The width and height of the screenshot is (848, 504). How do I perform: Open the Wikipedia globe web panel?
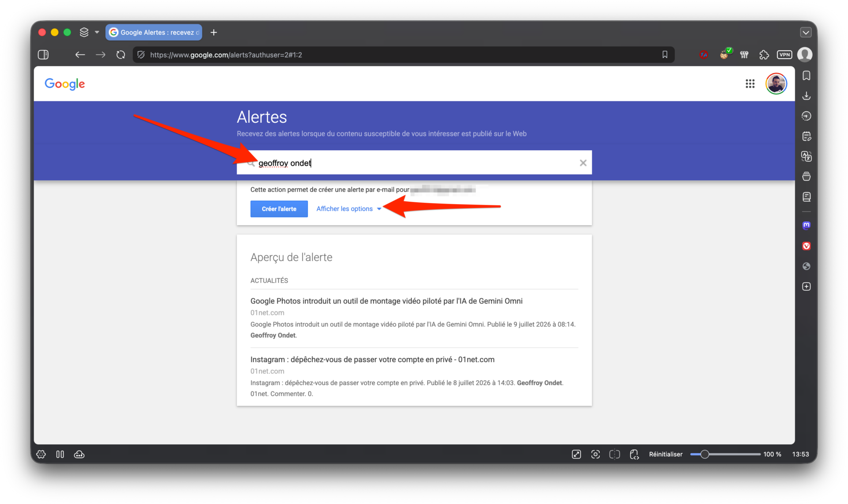[x=806, y=266]
